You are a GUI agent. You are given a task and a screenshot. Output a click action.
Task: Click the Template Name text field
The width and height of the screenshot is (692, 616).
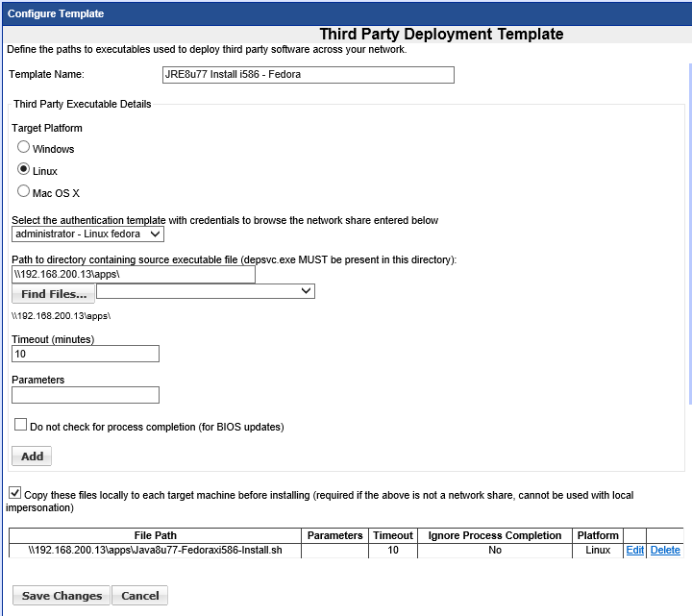(308, 75)
